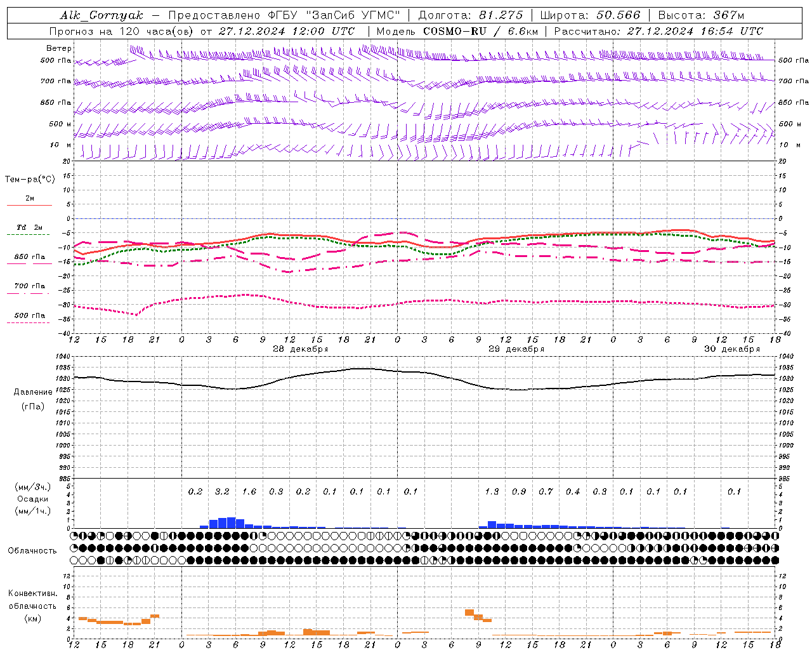Select the 'Модель COSMO-RU / 6.6км' text
This screenshot has height=650, width=812.
(457, 31)
